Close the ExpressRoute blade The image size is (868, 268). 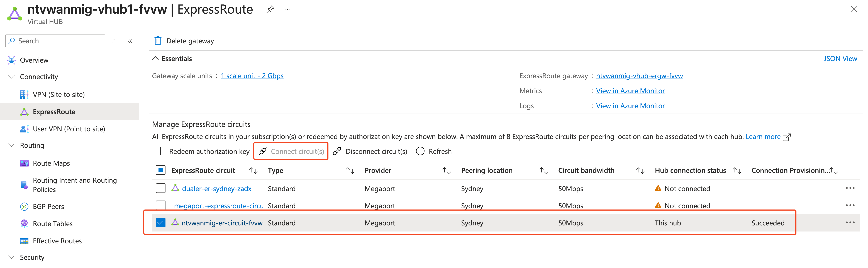click(x=854, y=9)
